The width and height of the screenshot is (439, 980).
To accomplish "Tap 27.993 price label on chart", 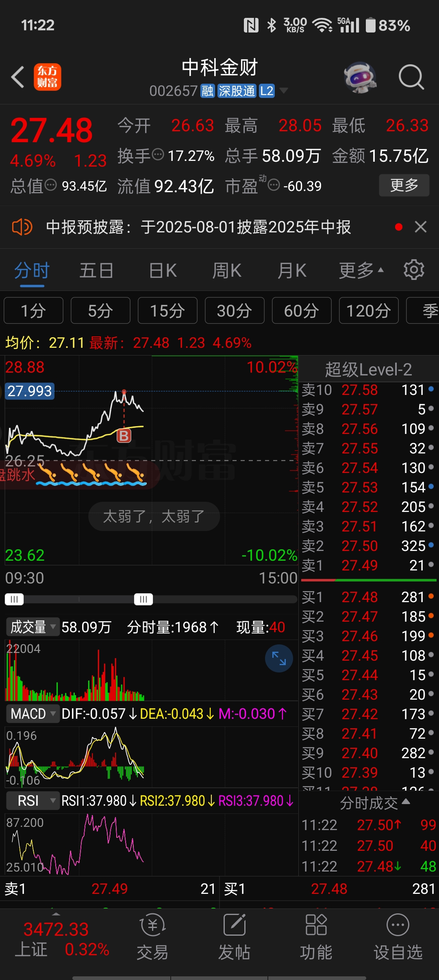I will (x=30, y=391).
